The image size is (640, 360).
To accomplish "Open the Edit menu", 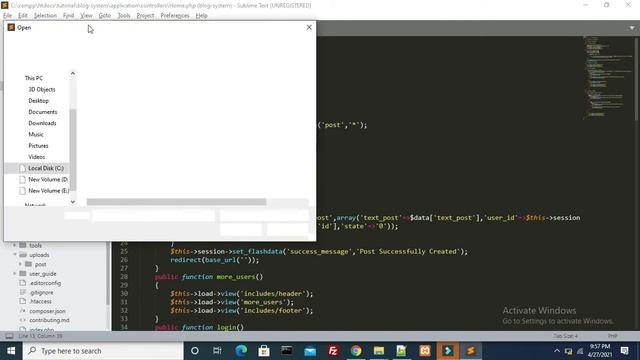I will (x=22, y=16).
